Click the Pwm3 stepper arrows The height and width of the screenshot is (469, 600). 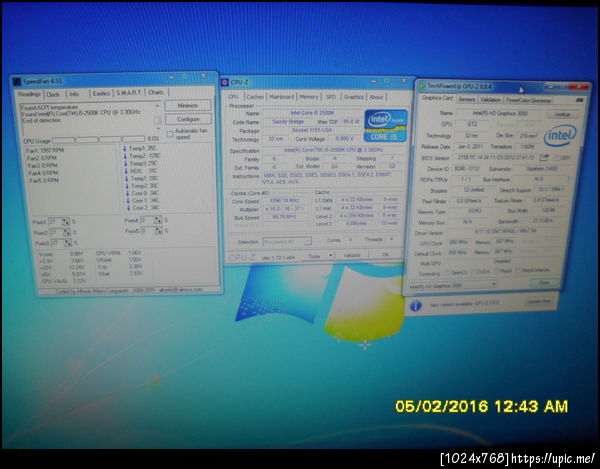point(68,243)
